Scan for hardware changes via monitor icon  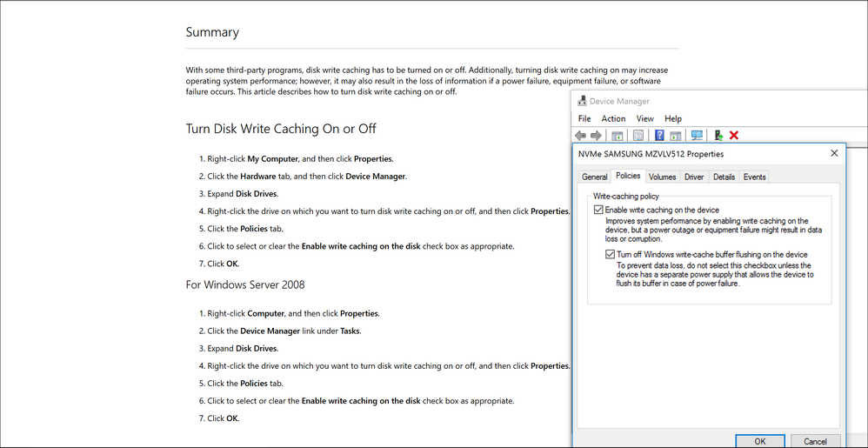tap(697, 136)
